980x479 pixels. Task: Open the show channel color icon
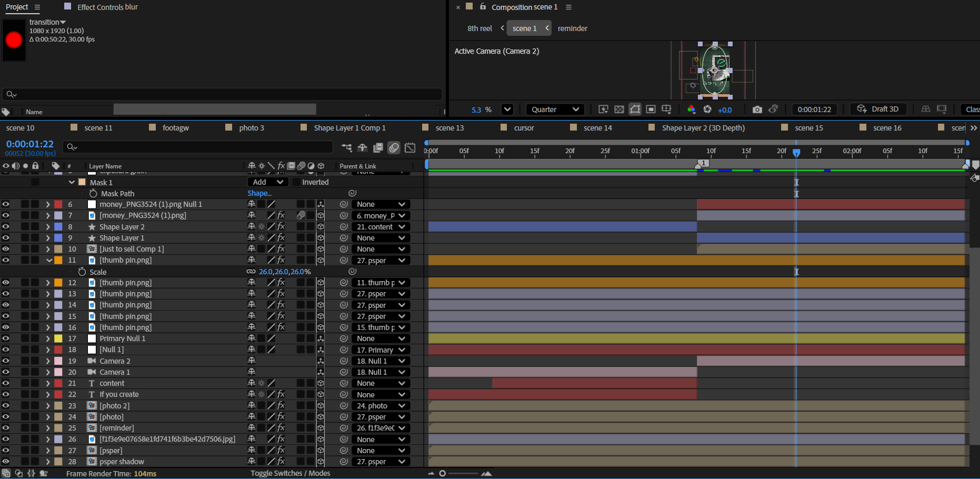(692, 109)
